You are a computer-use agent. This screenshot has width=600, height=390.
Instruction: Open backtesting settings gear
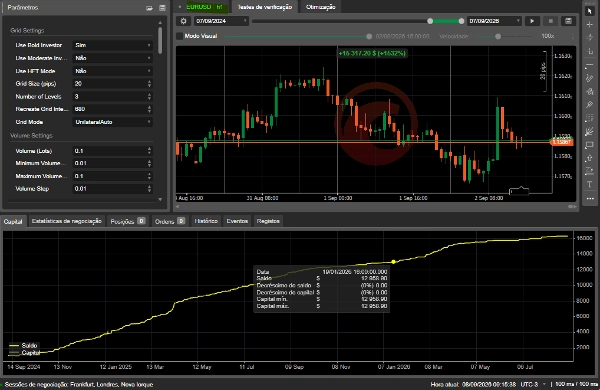click(184, 21)
